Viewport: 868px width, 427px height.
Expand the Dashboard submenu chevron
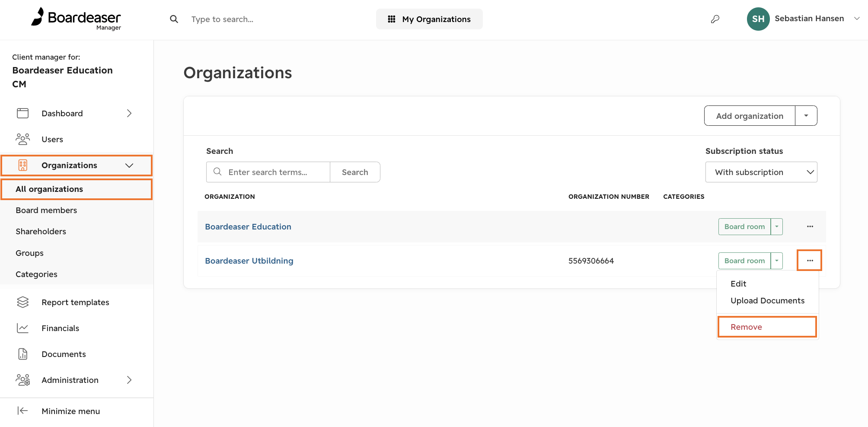129,113
